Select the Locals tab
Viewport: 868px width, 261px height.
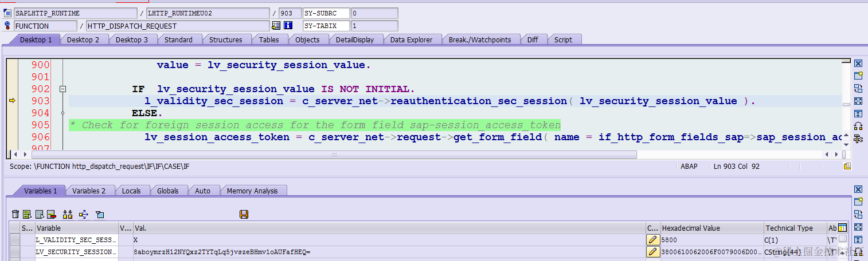131,191
